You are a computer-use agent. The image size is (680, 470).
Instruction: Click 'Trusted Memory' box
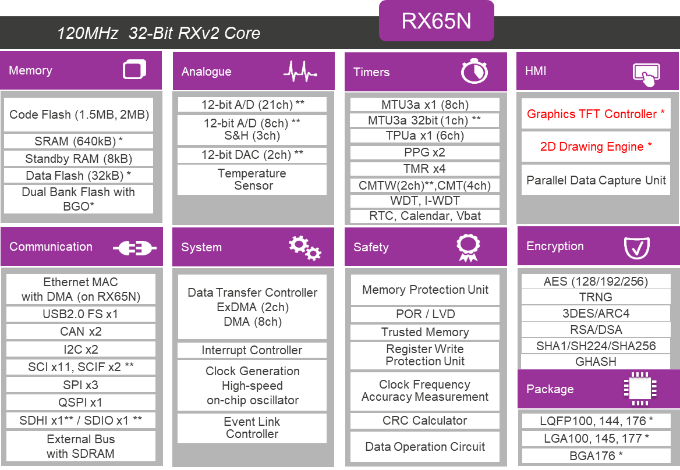tap(425, 332)
